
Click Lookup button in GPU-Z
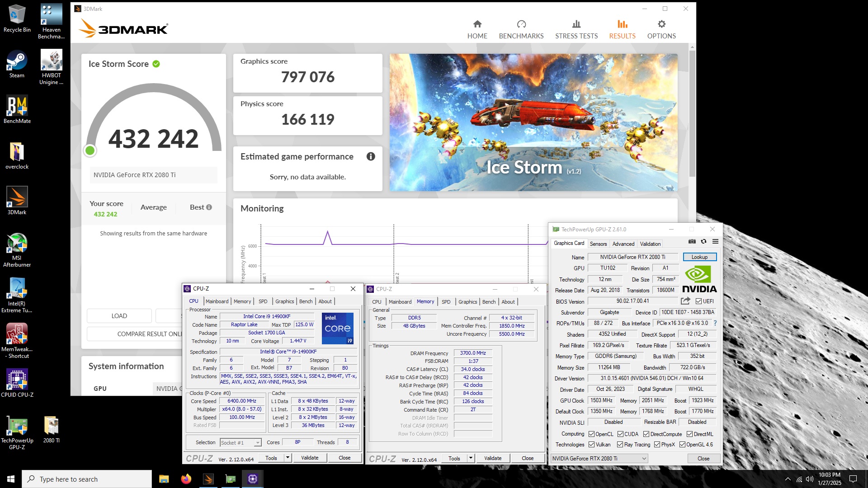pyautogui.click(x=699, y=257)
